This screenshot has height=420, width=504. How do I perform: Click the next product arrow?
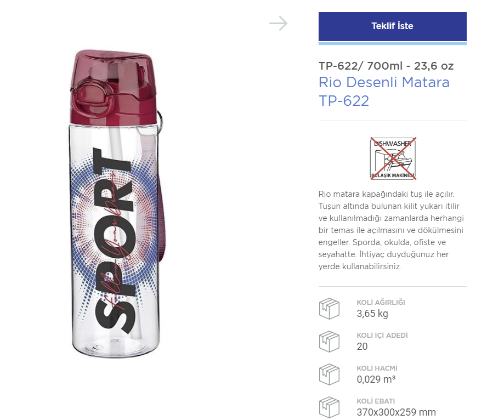pos(279,24)
